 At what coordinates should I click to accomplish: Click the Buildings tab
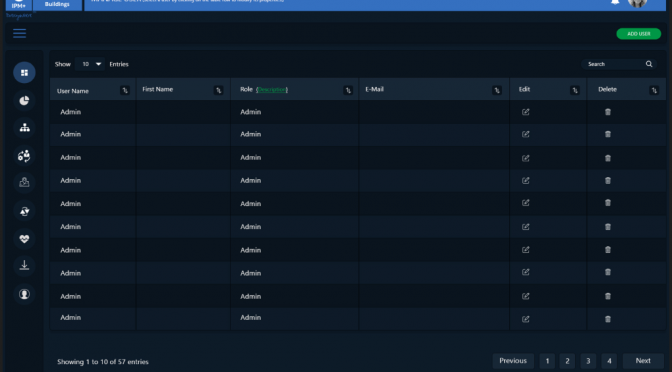(57, 4)
